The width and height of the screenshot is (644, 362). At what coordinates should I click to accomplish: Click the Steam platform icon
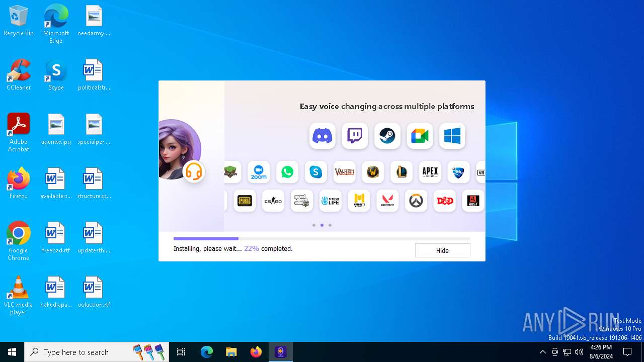pyautogui.click(x=387, y=136)
